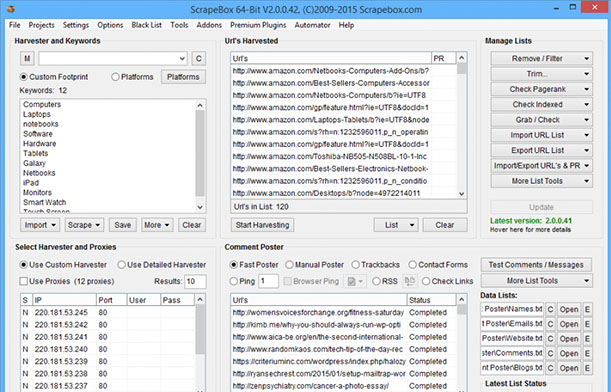Click the M button beside footprint box
Screen dimensions: 611x392
[27, 58]
